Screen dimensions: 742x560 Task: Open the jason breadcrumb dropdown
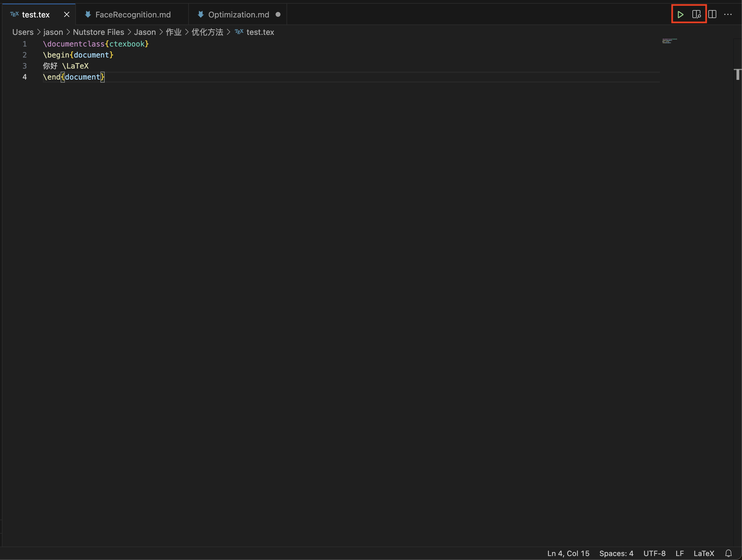(x=53, y=32)
